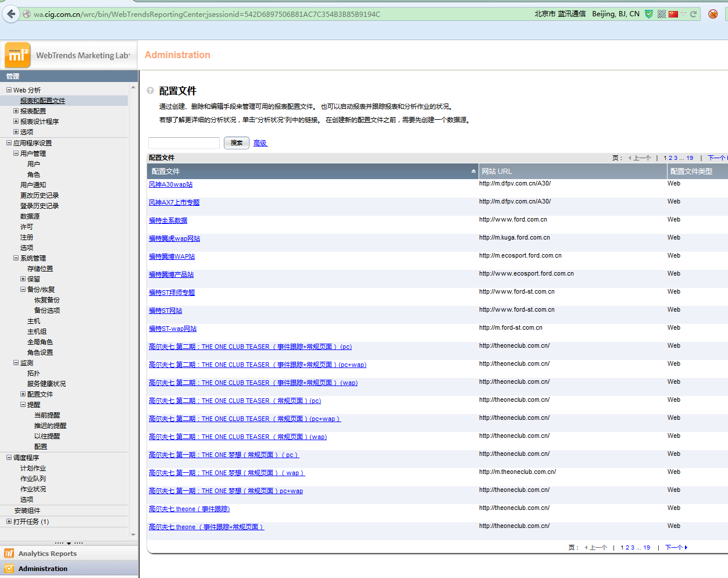Screen dimensions: 728x578
Task: Click the China flag icon in address bar
Action: (x=673, y=14)
